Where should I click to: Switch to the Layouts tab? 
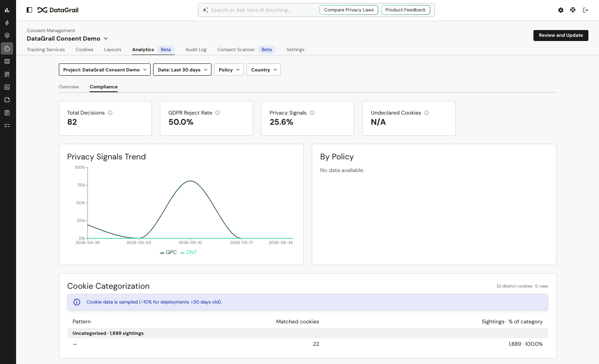(x=113, y=49)
